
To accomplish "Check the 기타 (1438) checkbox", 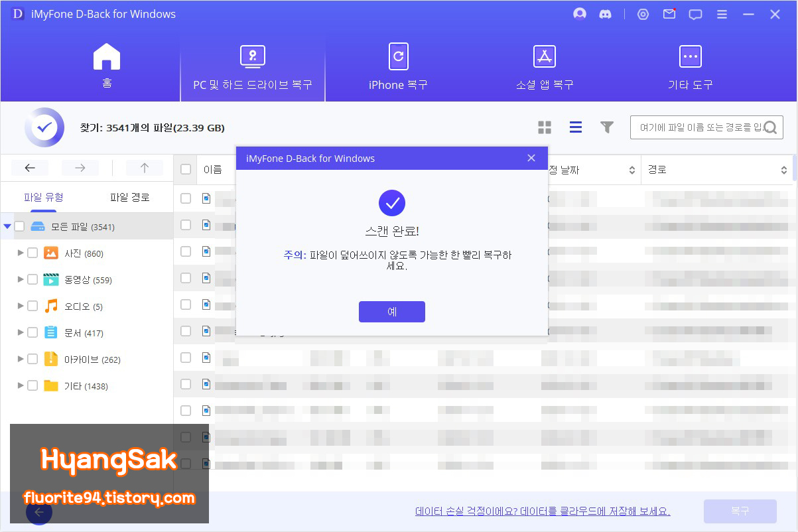I will pyautogui.click(x=33, y=385).
